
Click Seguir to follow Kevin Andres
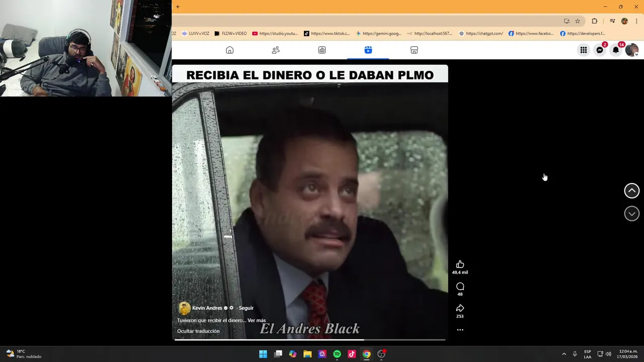click(x=246, y=308)
